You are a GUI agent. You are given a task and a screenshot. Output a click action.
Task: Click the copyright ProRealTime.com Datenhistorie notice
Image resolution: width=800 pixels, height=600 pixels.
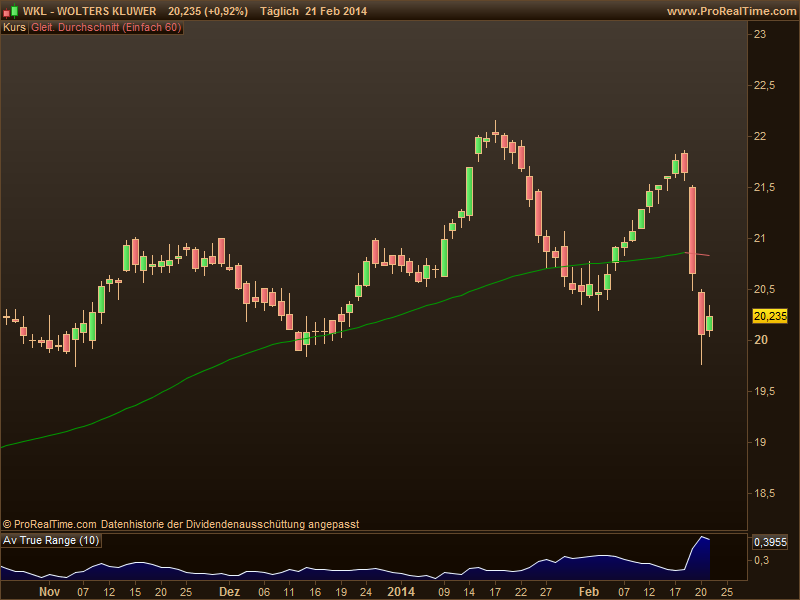pyautogui.click(x=181, y=524)
